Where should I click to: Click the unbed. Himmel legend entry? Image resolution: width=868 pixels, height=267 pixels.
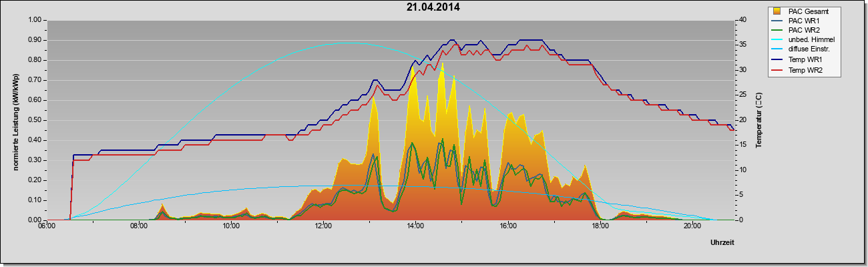[x=804, y=40]
